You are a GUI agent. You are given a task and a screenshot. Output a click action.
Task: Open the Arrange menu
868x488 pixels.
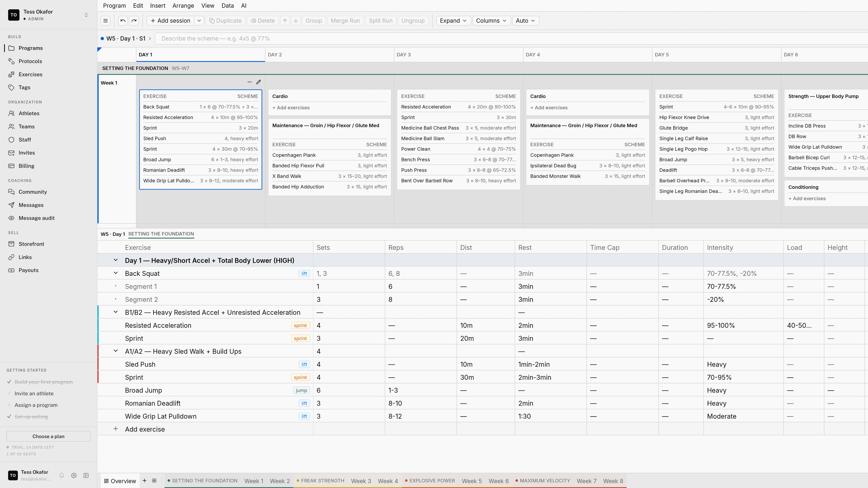[183, 6]
